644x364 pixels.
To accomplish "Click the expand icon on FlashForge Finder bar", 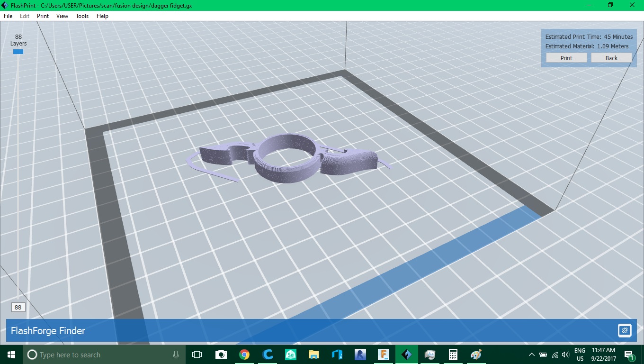I will click(x=625, y=330).
